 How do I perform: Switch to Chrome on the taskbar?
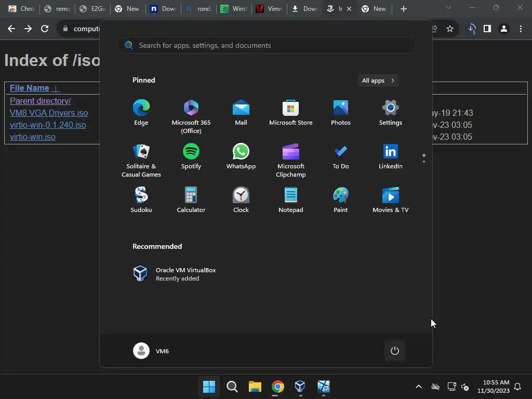coord(277,387)
